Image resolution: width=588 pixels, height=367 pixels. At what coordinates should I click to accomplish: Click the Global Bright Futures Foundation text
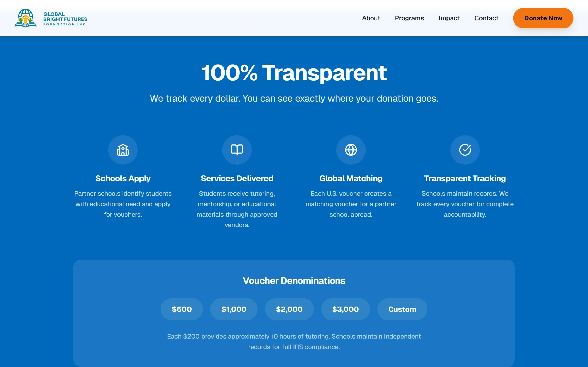[x=65, y=19]
